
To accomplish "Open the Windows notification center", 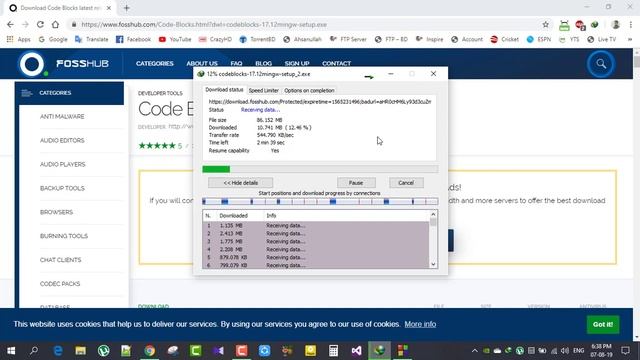I will click(x=625, y=351).
